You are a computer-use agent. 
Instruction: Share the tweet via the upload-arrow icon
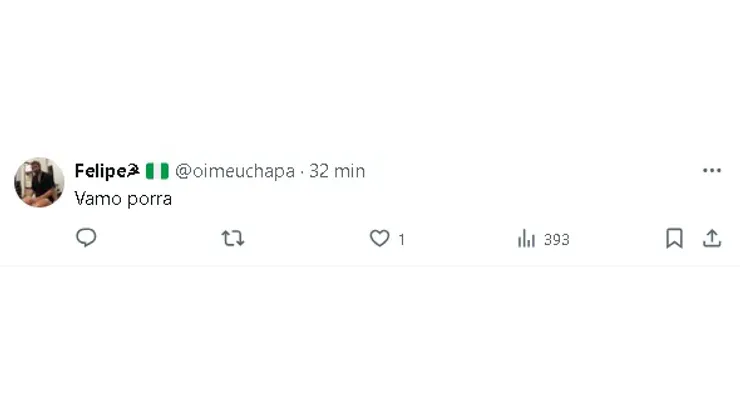[x=712, y=238]
